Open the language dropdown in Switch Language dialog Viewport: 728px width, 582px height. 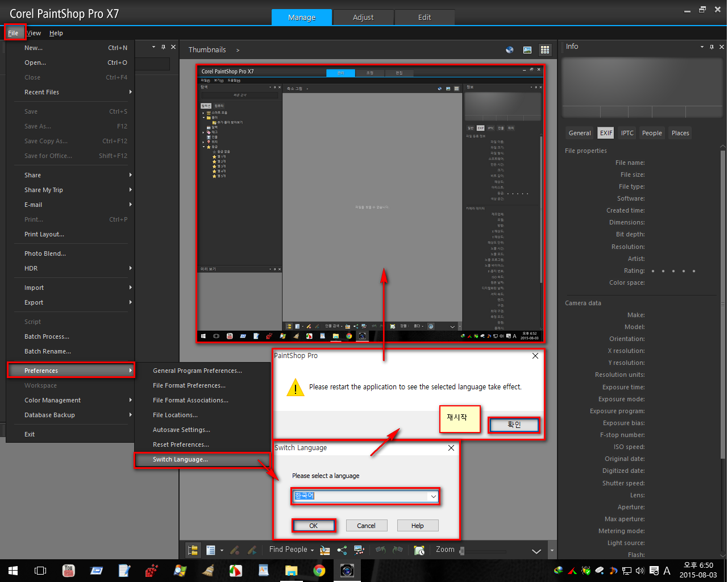click(x=433, y=496)
